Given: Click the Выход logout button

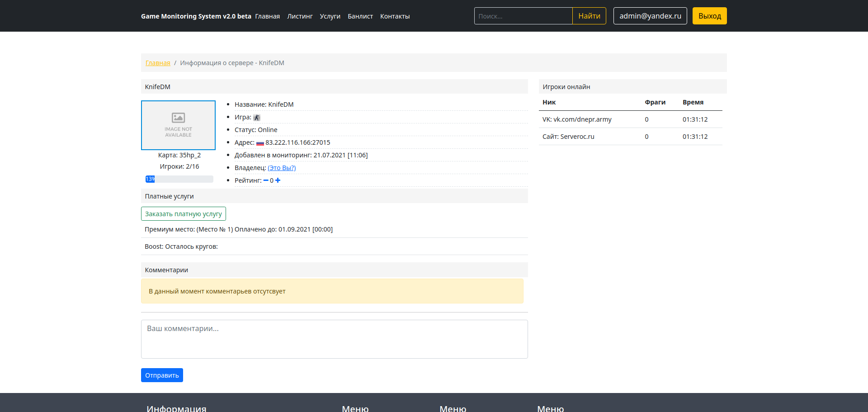Looking at the screenshot, I should point(709,16).
